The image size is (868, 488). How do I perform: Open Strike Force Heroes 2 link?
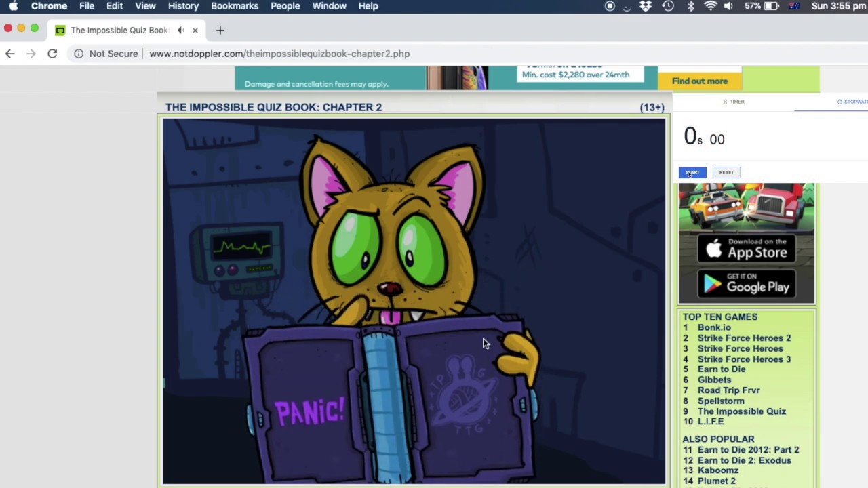[744, 338]
